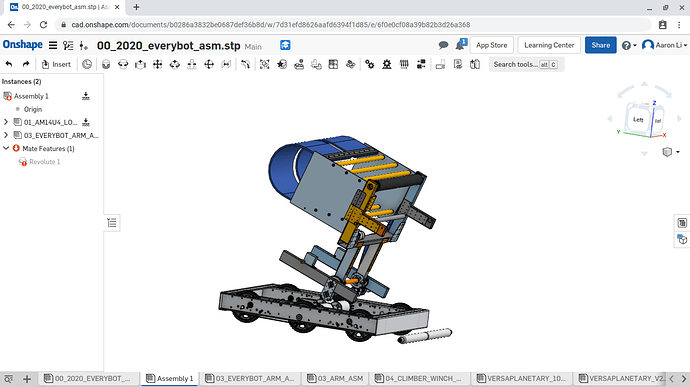Collapse the Mate Features (1) group
Screen dimensions: 690x387
point(6,148)
